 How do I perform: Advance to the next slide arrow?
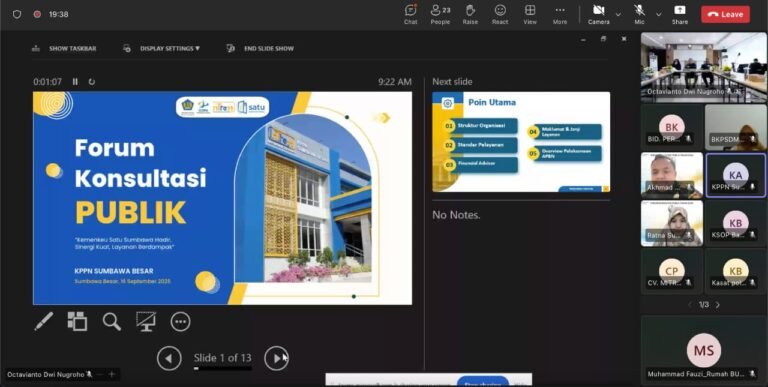point(276,358)
